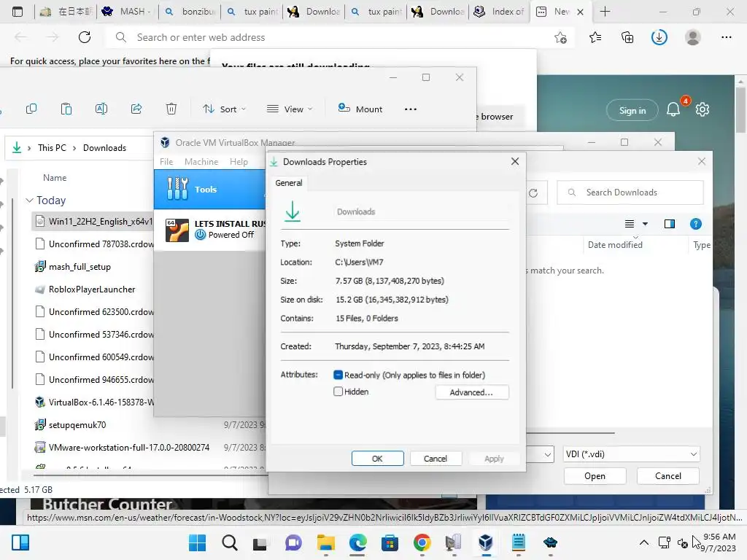Toggle the Read-only attribute checkbox
This screenshot has height=560, width=747.
[338, 376]
